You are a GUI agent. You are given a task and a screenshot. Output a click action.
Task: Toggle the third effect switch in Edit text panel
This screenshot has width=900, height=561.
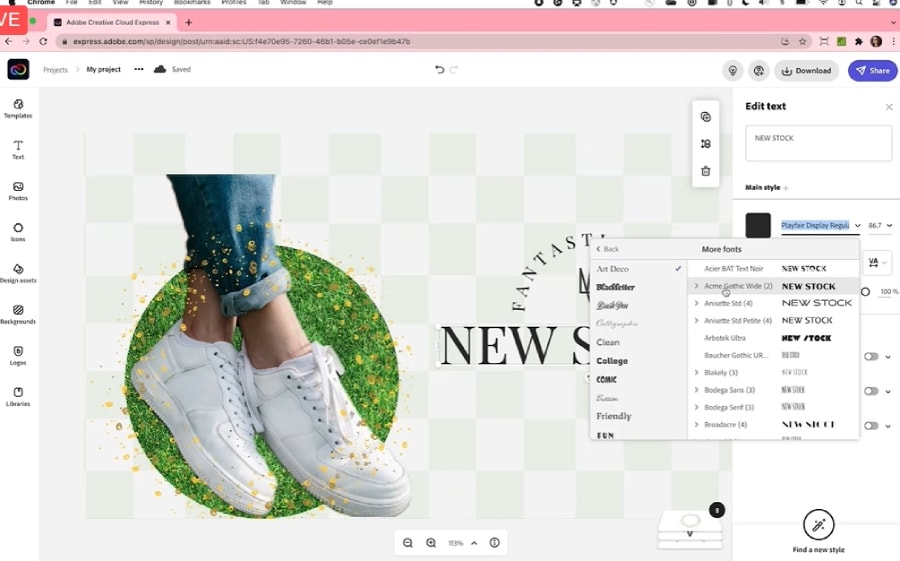[x=871, y=425]
